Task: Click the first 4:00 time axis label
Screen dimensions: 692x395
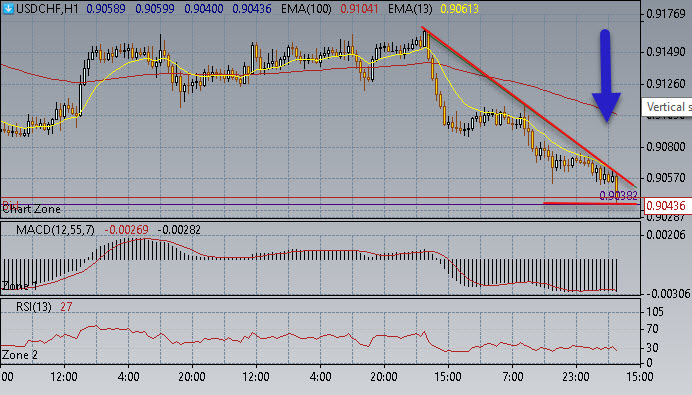Action: tap(128, 377)
